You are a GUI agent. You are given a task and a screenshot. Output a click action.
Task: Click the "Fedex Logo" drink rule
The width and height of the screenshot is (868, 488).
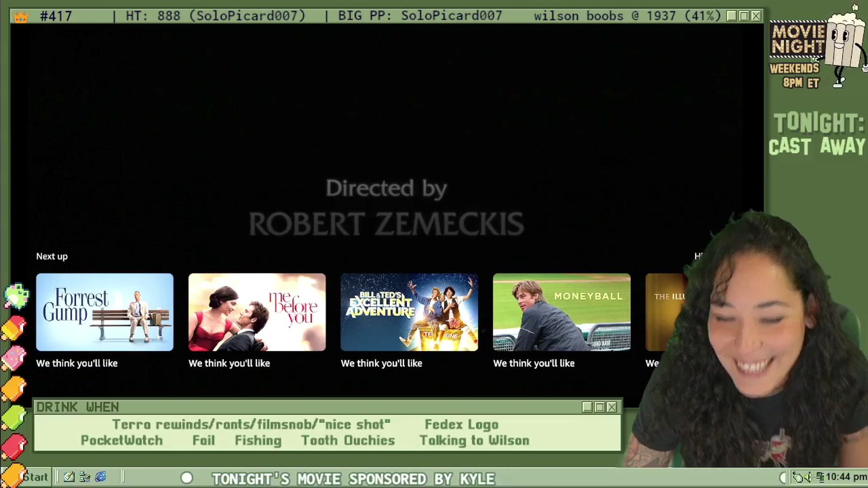(462, 425)
